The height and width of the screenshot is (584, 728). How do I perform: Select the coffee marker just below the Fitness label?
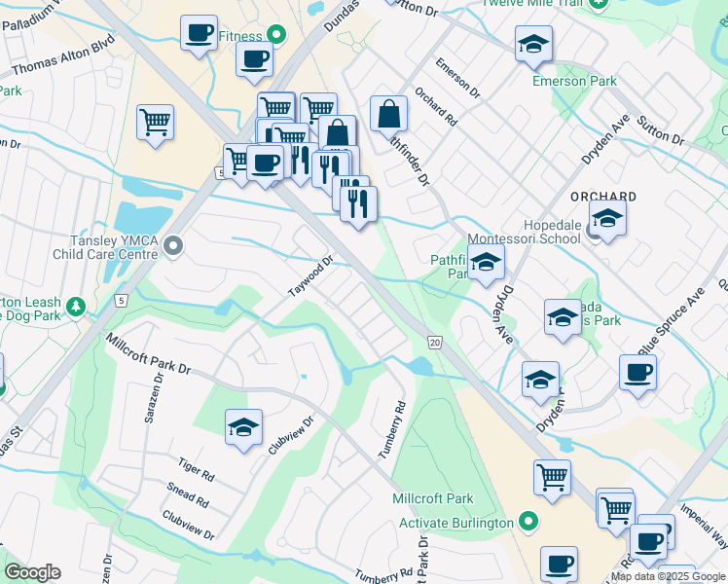pos(254,62)
